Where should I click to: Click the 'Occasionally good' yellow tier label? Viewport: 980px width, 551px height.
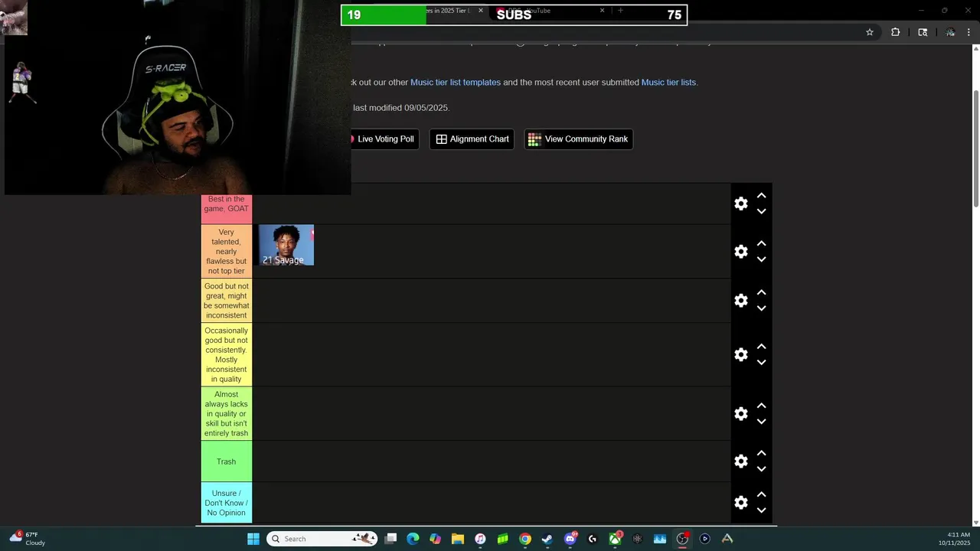(227, 355)
